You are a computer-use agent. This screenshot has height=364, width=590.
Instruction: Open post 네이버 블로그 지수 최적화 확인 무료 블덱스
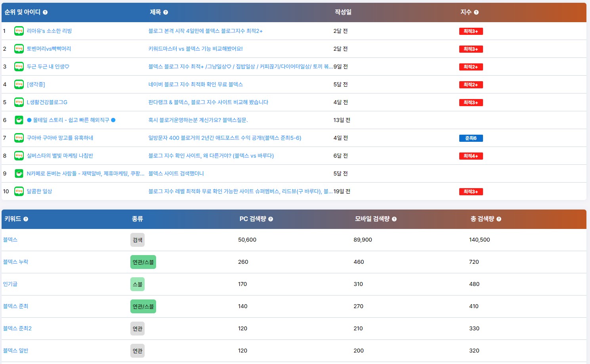(x=195, y=84)
